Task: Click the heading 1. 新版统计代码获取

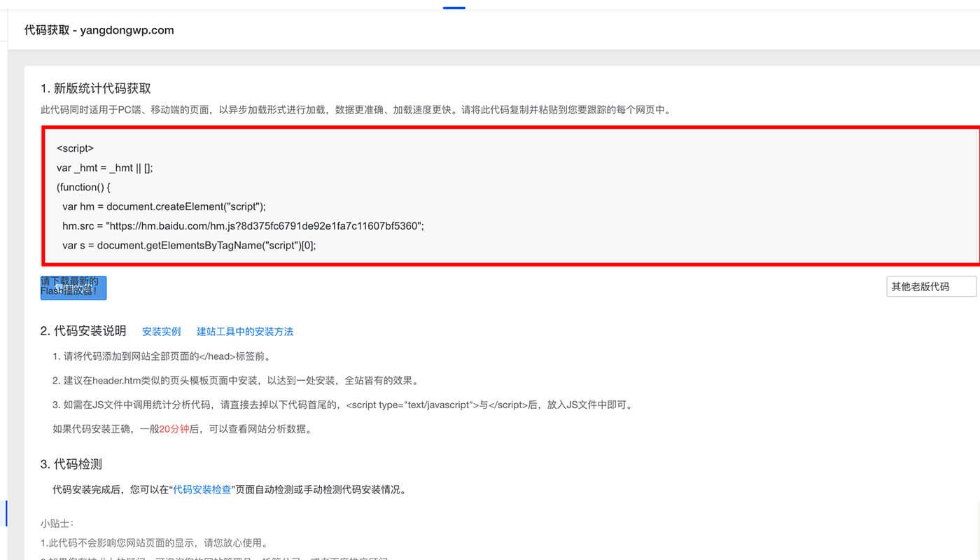Action: coord(95,88)
